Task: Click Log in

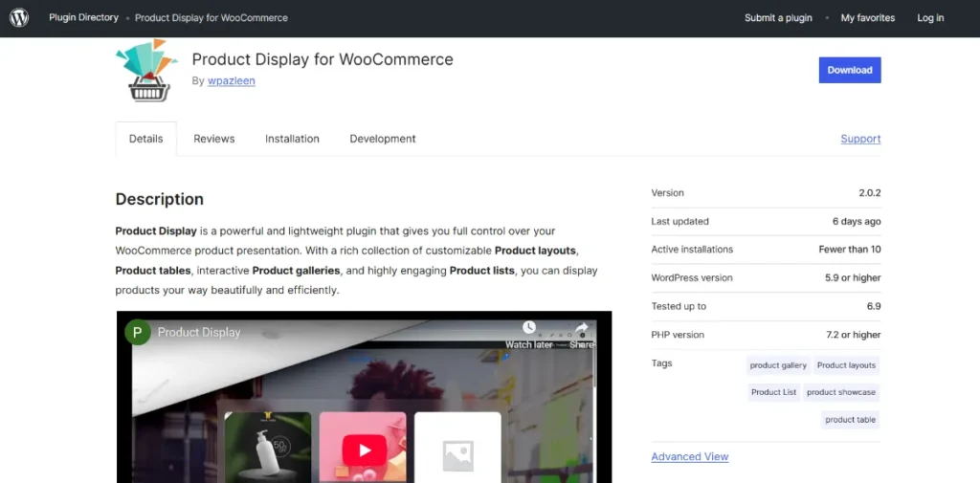Action: (x=930, y=18)
